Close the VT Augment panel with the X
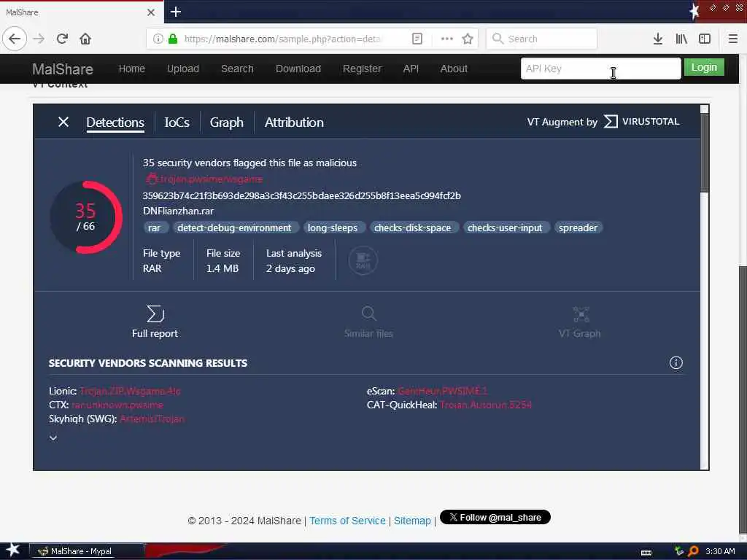 click(x=63, y=122)
